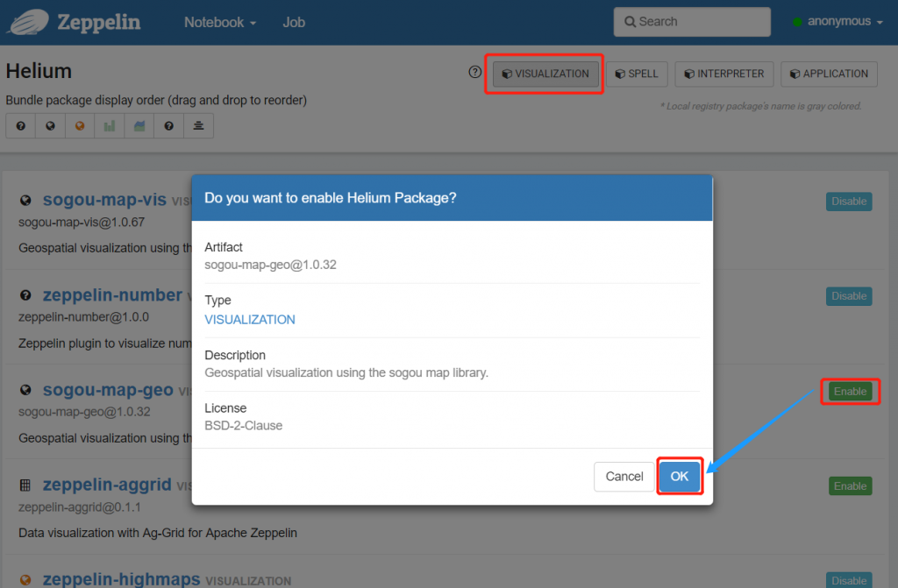Click the stacked-lines icon in bundle order
Viewport: 898px width, 588px height.
click(x=198, y=126)
